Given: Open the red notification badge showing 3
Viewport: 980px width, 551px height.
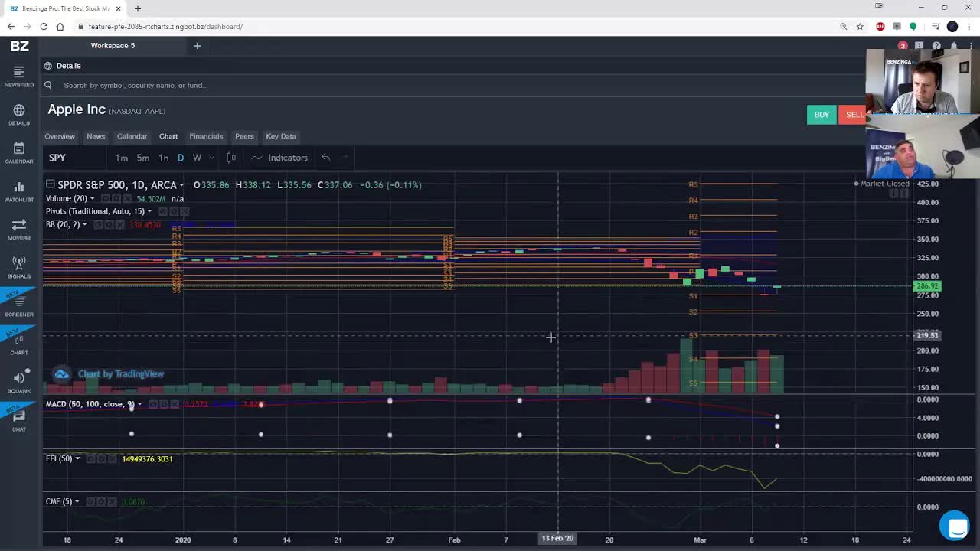Looking at the screenshot, I should click(903, 46).
